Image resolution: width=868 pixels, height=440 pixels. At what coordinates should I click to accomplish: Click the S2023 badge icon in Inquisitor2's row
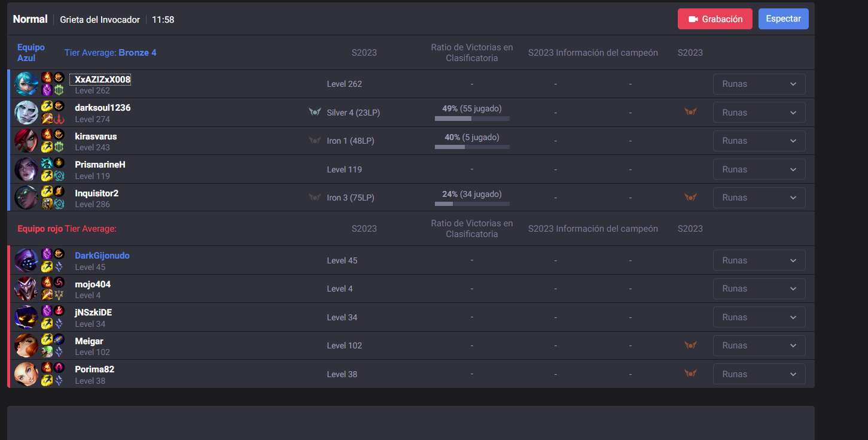click(690, 198)
